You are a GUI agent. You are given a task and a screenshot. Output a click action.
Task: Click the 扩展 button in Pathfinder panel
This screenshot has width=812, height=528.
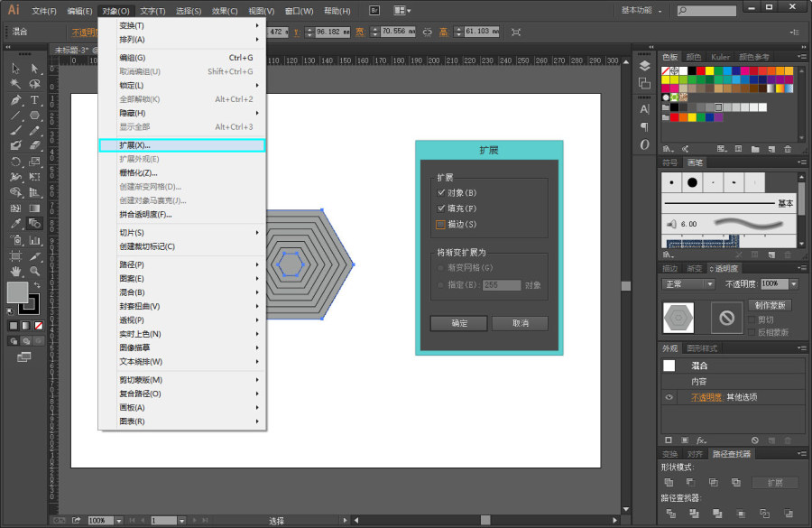[x=775, y=482]
